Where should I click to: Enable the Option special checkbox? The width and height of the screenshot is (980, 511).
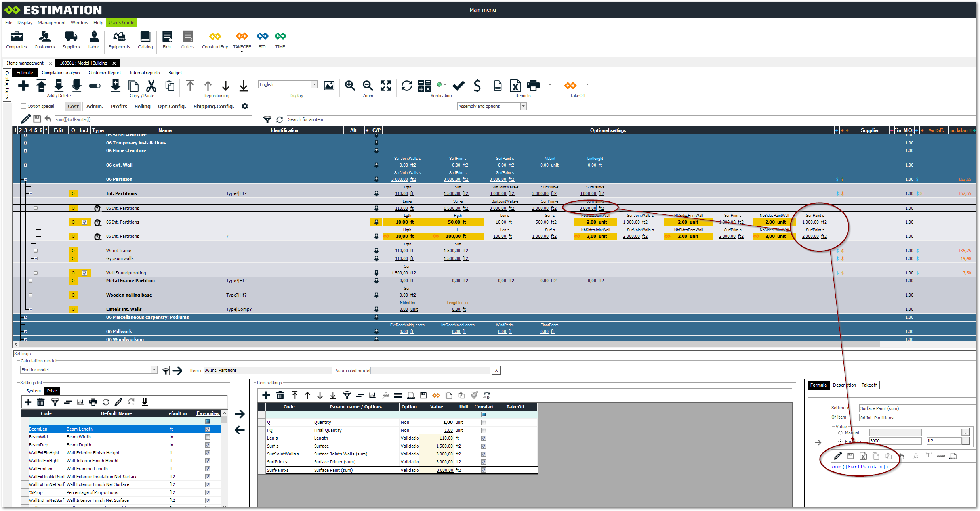coord(24,106)
